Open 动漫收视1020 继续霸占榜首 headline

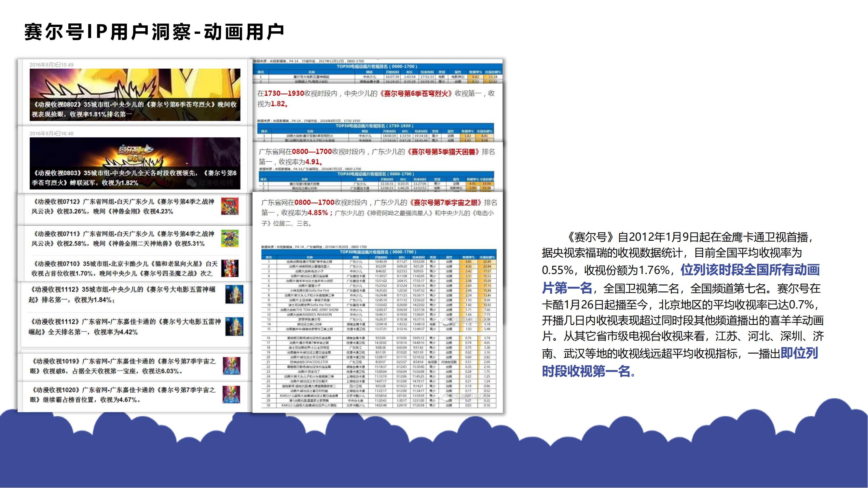[123, 395]
